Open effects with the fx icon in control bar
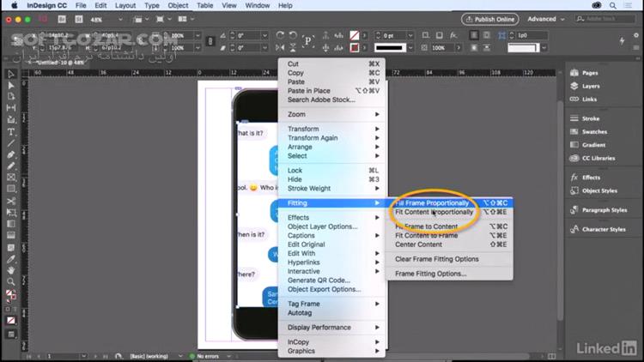Viewport: 644px width, 362px height. coord(453,35)
